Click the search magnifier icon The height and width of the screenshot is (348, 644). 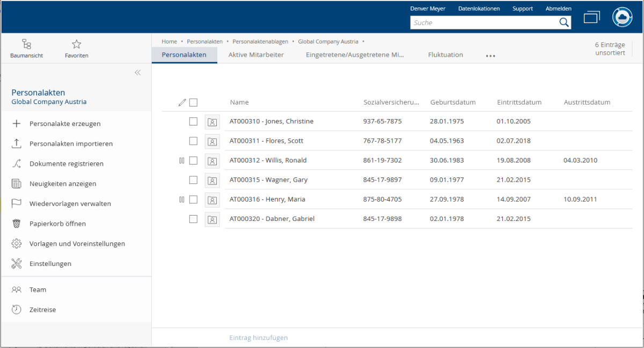[564, 23]
